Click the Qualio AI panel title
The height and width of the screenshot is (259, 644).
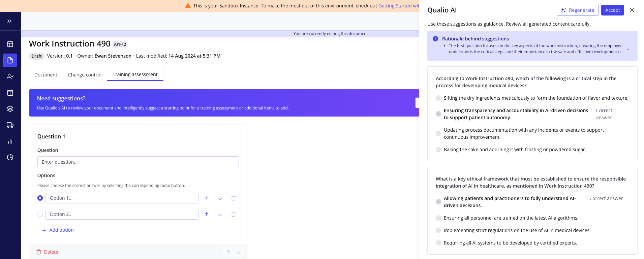442,10
